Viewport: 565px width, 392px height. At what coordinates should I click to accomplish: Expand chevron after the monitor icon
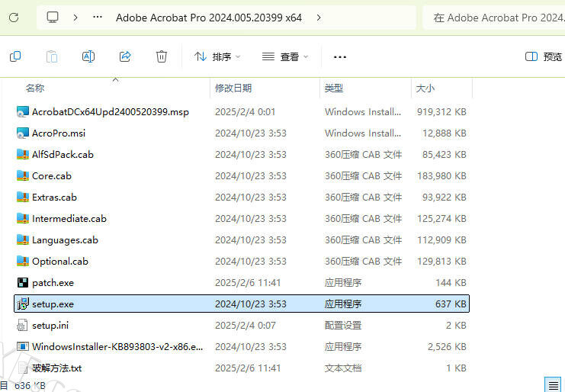point(75,18)
